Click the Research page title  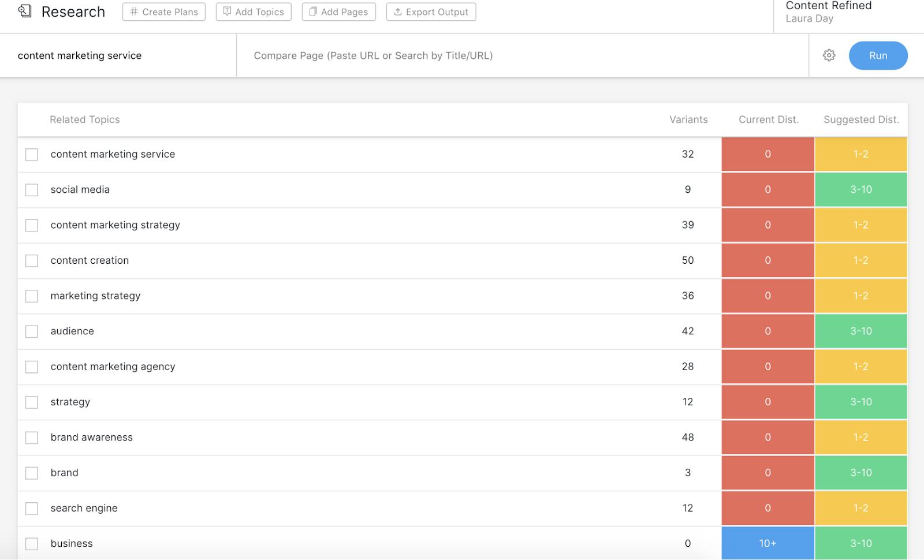73,12
